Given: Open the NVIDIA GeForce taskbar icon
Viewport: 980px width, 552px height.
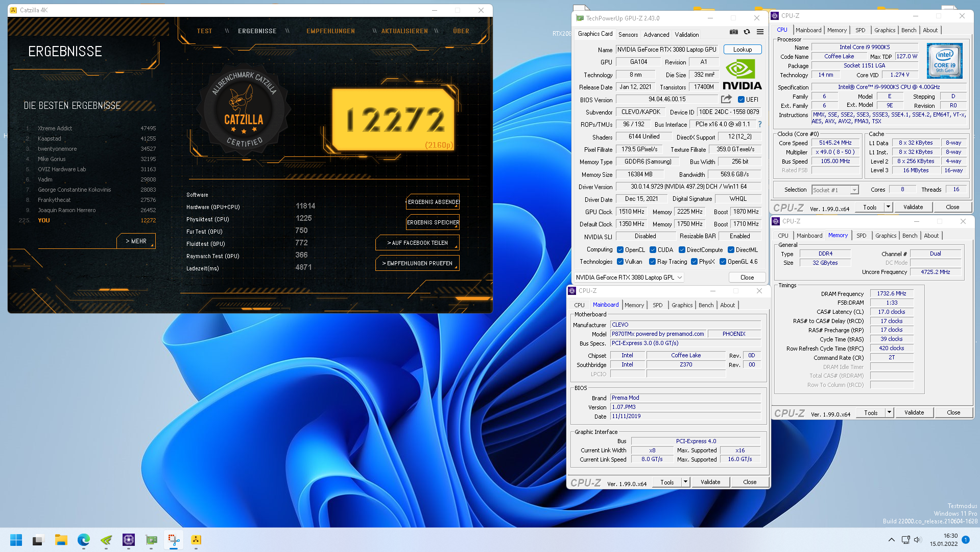Looking at the screenshot, I should pos(106,540).
